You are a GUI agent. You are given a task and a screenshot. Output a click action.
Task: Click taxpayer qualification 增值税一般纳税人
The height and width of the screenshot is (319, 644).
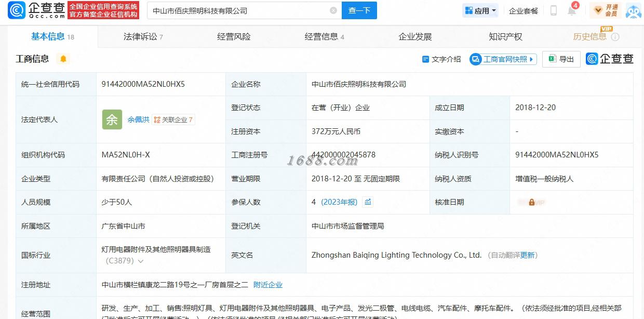click(x=544, y=179)
